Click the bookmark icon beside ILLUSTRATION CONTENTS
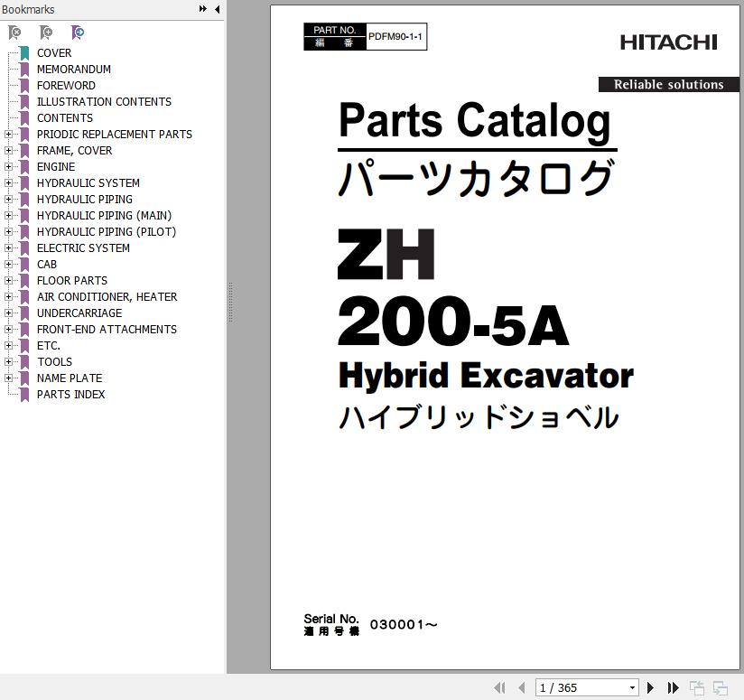Image resolution: width=744 pixels, height=700 pixels. [x=24, y=101]
